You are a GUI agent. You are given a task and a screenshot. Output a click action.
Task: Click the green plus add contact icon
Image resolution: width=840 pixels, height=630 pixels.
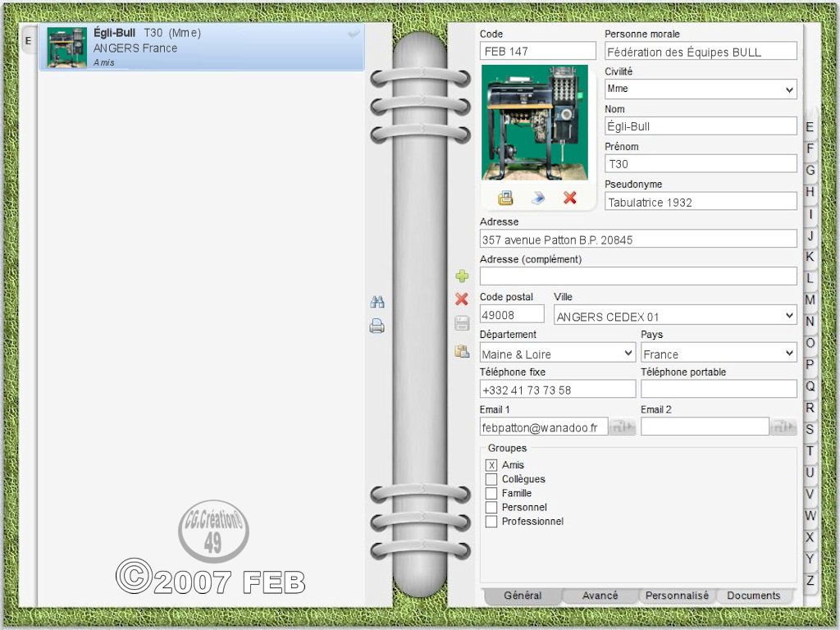[x=462, y=276]
